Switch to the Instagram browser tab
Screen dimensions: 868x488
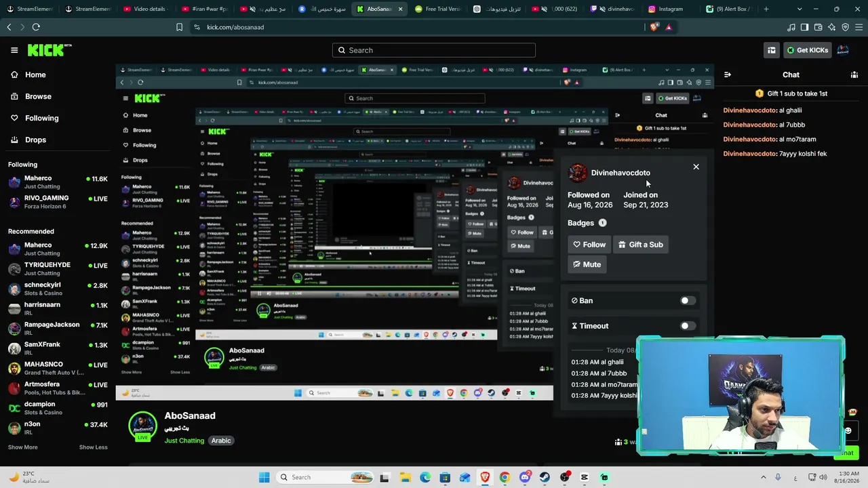[x=671, y=9]
